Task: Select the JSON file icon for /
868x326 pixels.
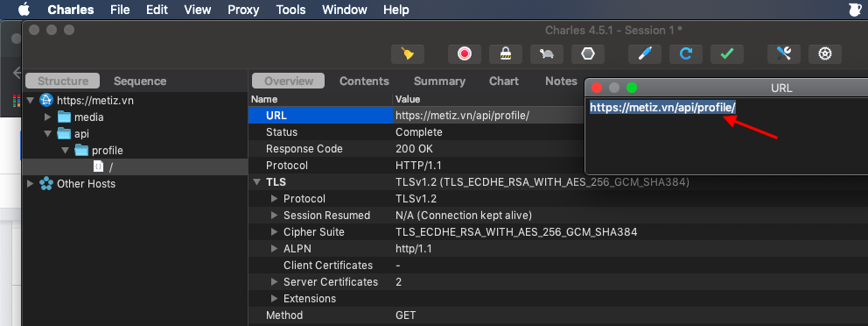Action: [98, 167]
